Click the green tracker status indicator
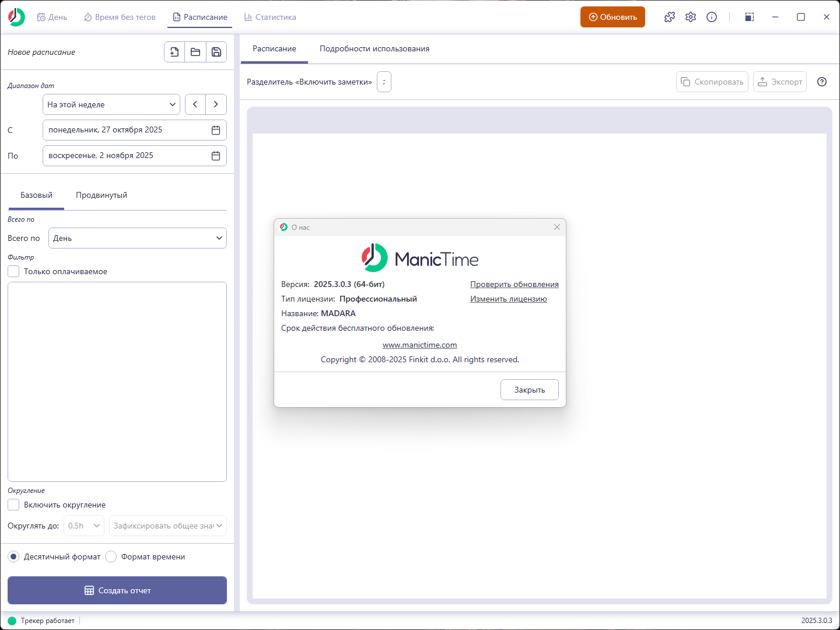 pos(12,621)
